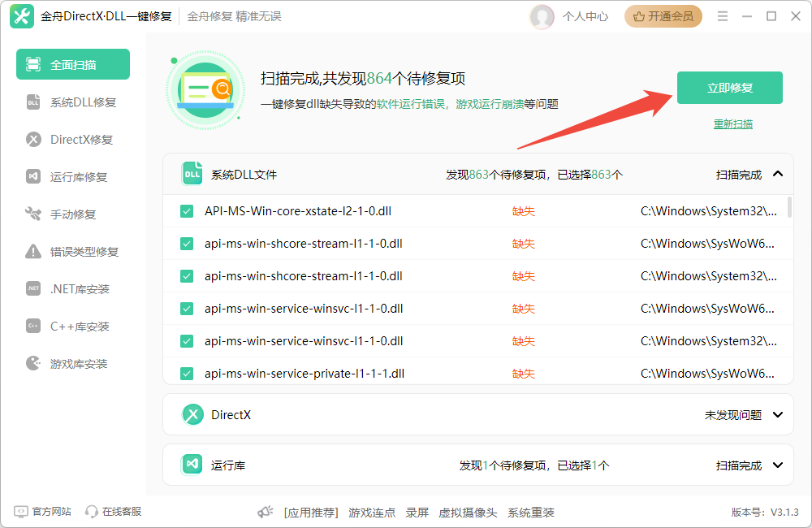
Task: Click the runtime library repair icon
Action: (x=33, y=177)
